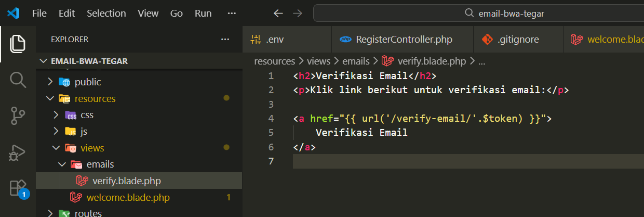644x217 pixels.
Task: Open the Source Control view icon
Action: [x=18, y=117]
